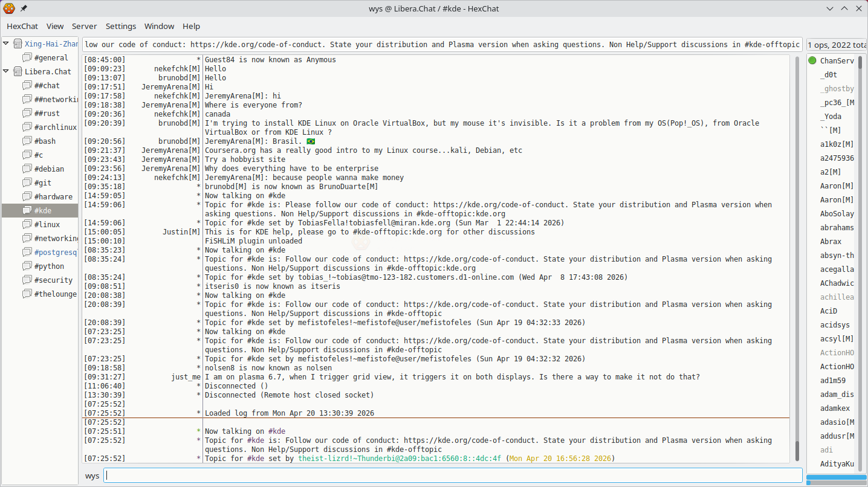Screen dimensions: 868x487
Task: Click the server icon beside Xing-Hai-Zhan
Action: point(18,44)
